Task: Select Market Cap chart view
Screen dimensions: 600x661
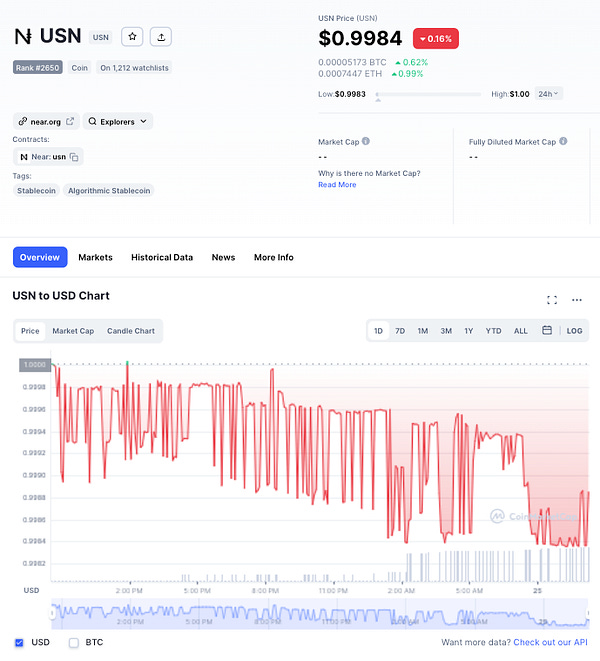Action: 73,331
